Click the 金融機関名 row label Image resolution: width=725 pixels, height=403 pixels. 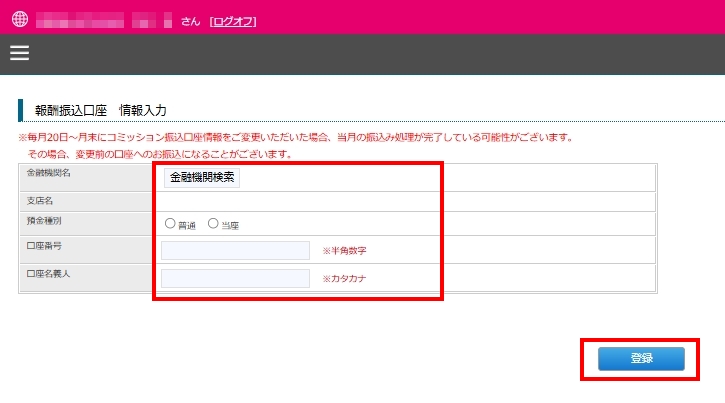tap(49, 173)
